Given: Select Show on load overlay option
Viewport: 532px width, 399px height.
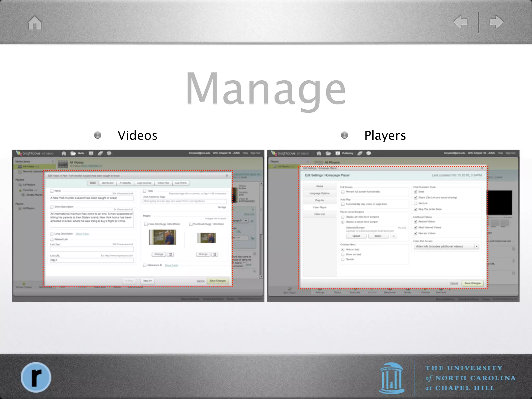Looking at the screenshot, I should click(343, 254).
